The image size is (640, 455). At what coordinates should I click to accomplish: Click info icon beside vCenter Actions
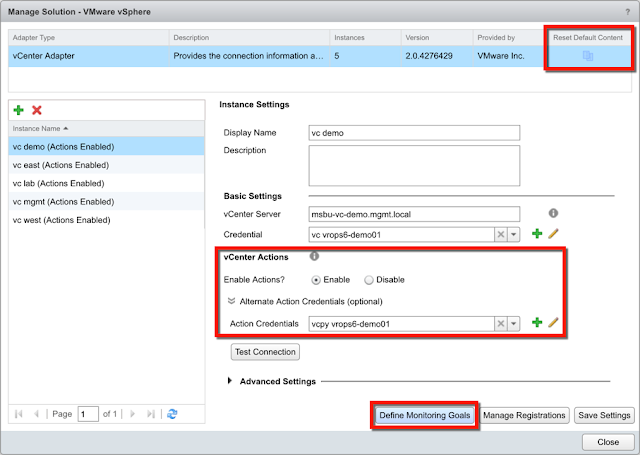click(x=314, y=256)
